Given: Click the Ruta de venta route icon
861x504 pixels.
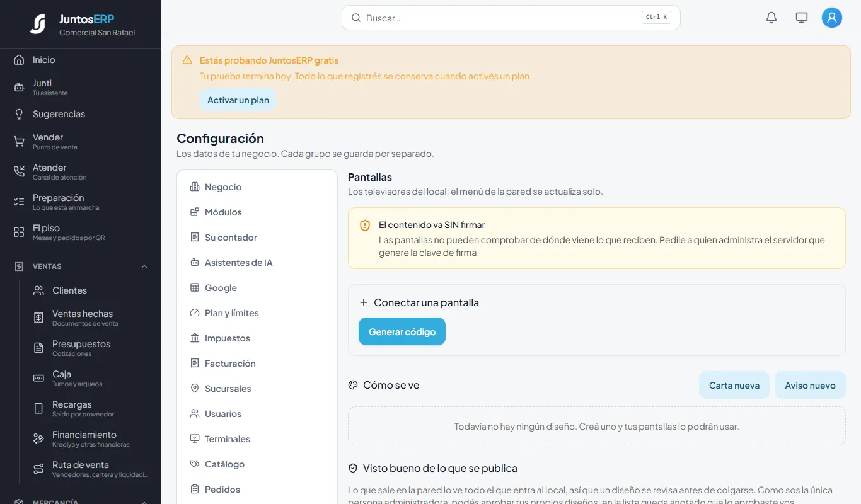Looking at the screenshot, I should [38, 469].
